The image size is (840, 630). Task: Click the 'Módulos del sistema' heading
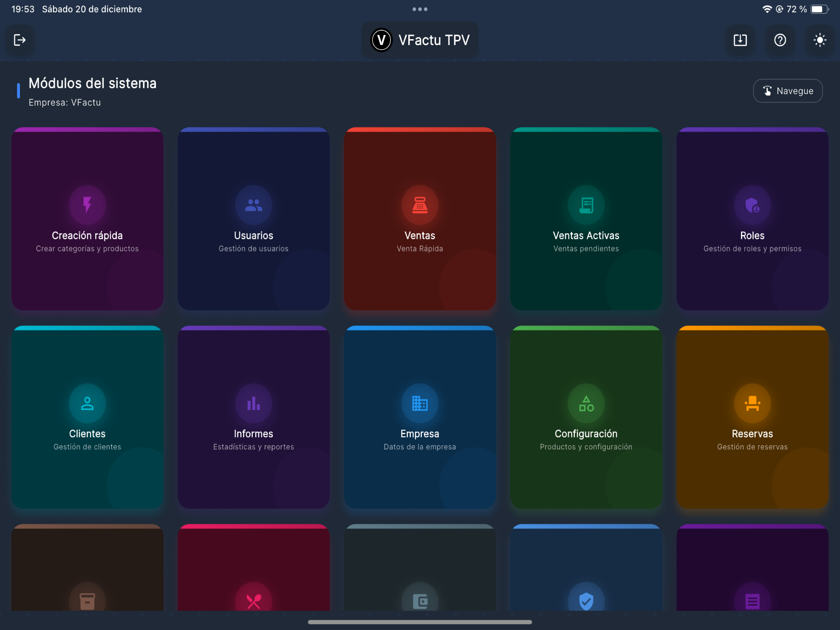click(x=93, y=83)
